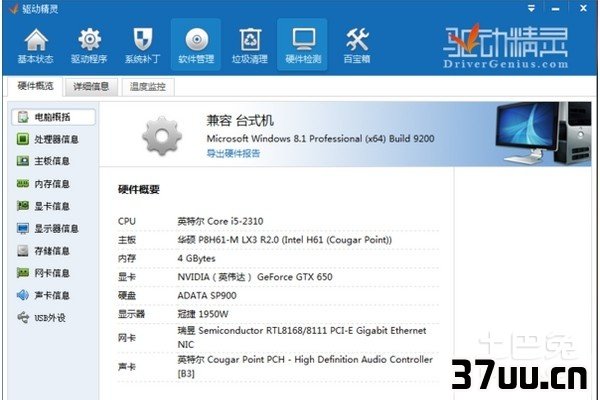This screenshot has height=400, width=600.
Task: Click the 显示器 row label
Action: pos(131,314)
